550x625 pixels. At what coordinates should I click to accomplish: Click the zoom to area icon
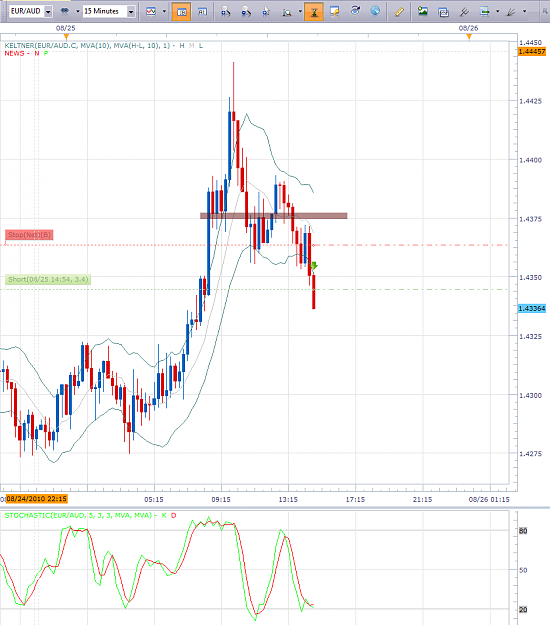tap(287, 12)
